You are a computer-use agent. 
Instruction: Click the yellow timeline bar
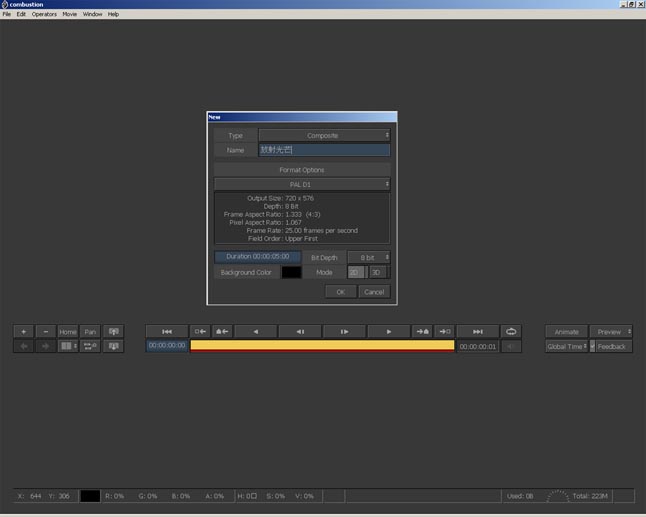click(322, 346)
